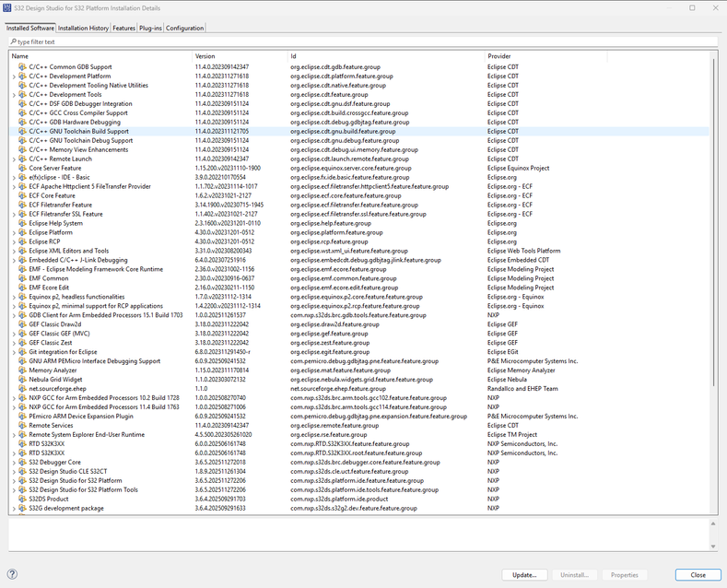Screen dimensions: 727x588
Task: Expand the S32G development package entry
Action: click(14, 509)
